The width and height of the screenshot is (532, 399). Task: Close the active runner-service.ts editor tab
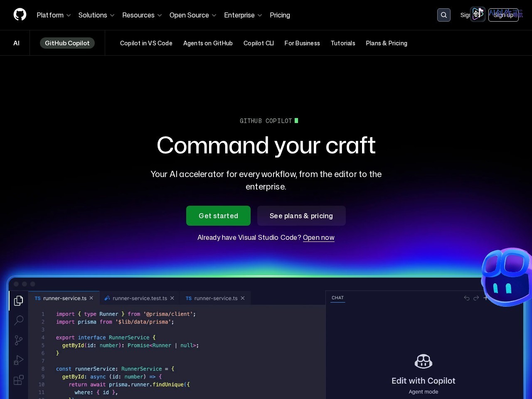(91, 298)
